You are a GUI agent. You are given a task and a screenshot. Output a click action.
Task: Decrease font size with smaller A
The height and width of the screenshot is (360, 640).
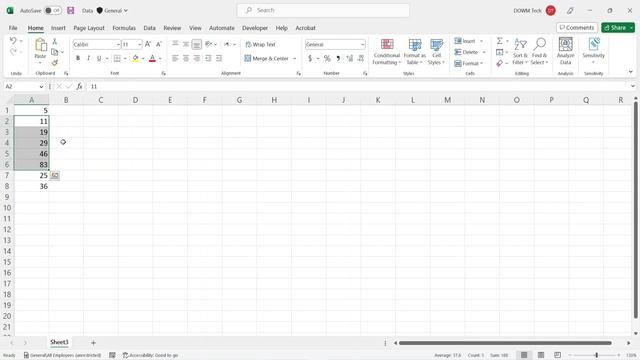[x=159, y=44]
